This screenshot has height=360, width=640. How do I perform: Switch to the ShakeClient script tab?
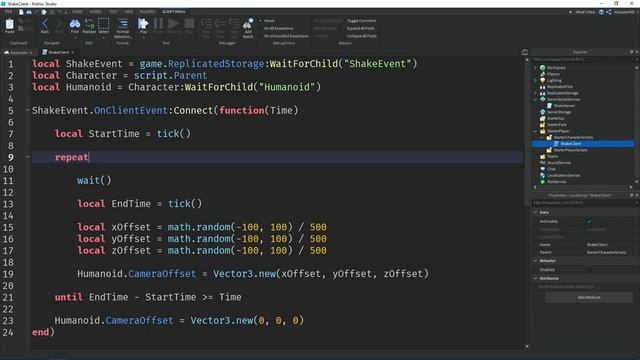coord(58,52)
